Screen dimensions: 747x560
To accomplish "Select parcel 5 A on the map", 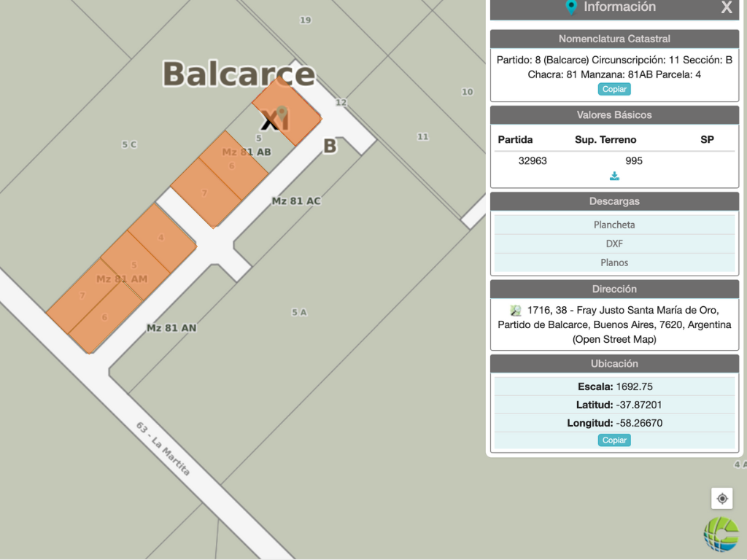I will 299,312.
